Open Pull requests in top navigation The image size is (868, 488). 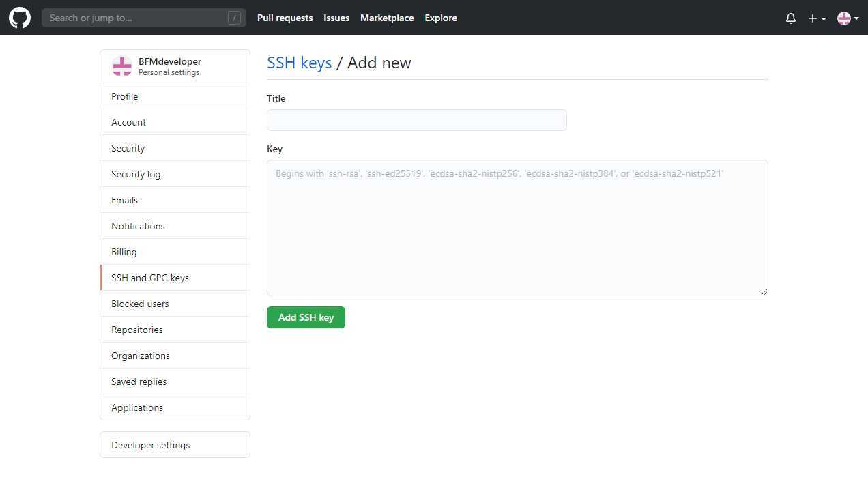coord(285,18)
